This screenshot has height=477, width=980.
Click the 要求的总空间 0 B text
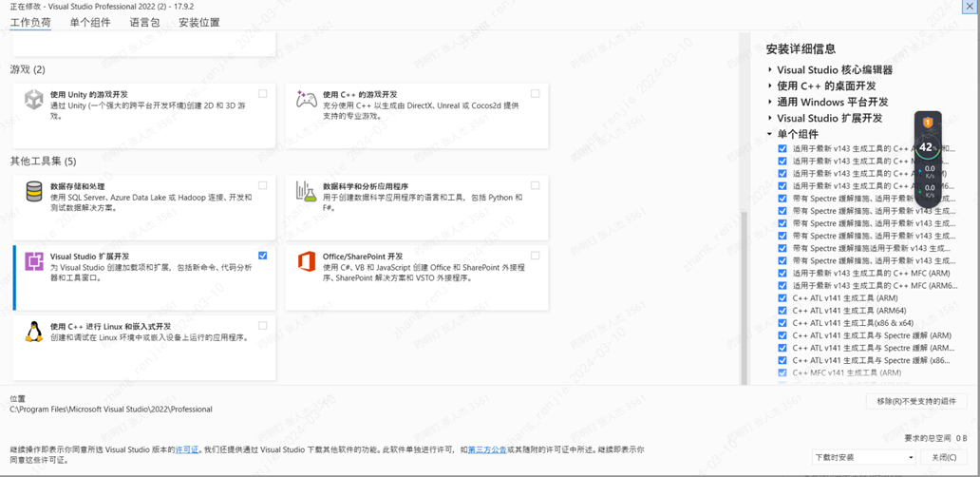935,438
